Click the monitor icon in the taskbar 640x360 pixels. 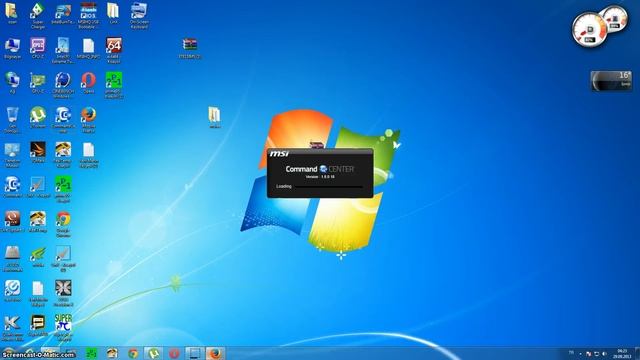coord(194,353)
